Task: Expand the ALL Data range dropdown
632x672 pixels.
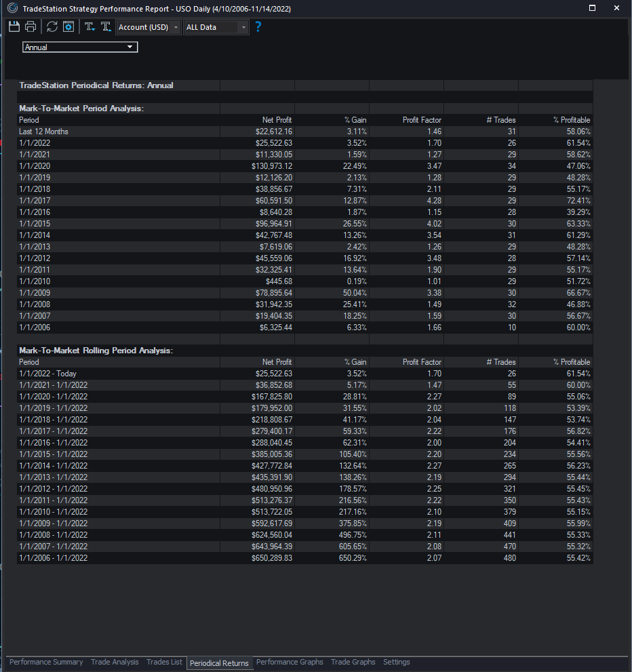Action: [x=216, y=27]
